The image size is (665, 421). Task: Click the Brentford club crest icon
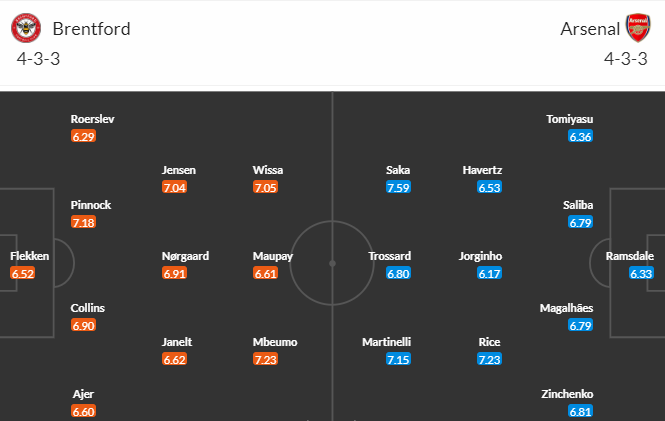(26, 28)
